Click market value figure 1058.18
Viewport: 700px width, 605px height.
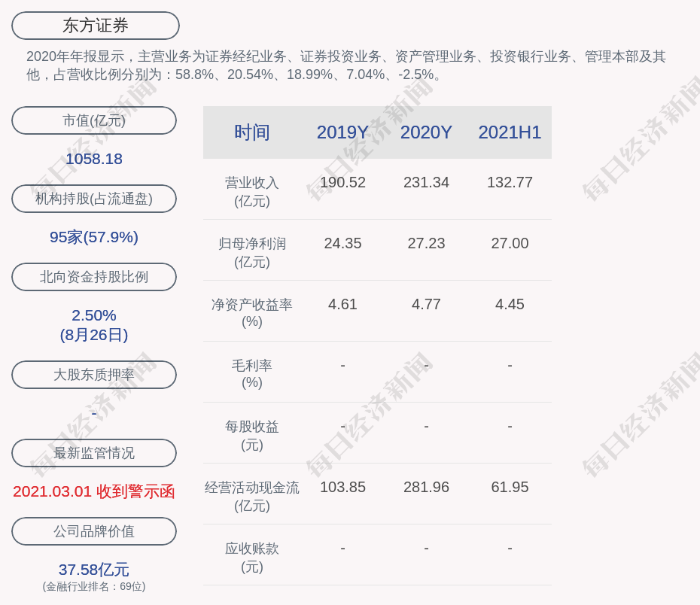click(x=94, y=159)
